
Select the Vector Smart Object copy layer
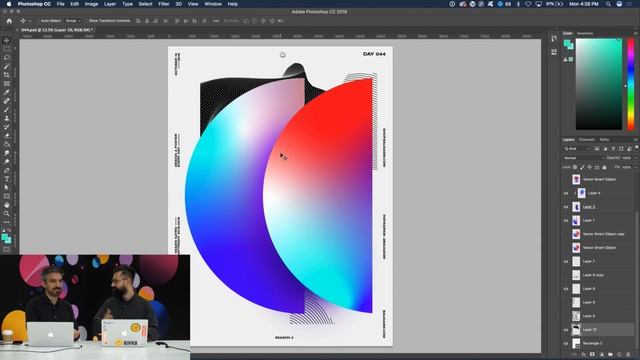pyautogui.click(x=598, y=234)
